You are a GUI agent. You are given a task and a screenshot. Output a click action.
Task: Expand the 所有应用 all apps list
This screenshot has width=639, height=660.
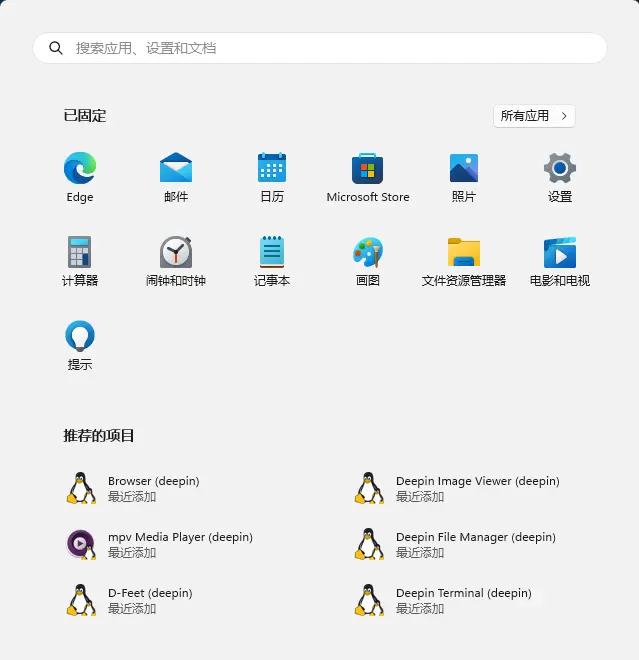[x=534, y=116]
